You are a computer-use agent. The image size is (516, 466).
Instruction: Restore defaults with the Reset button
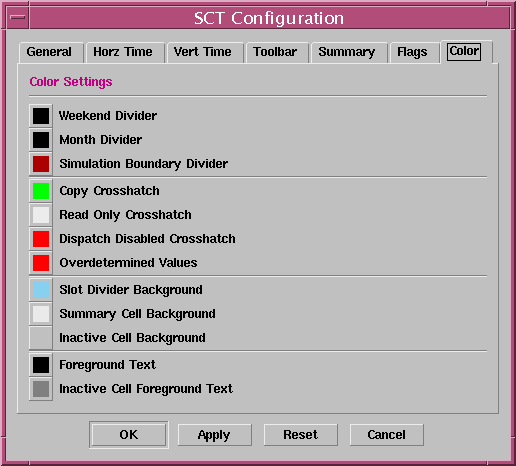(x=301, y=435)
